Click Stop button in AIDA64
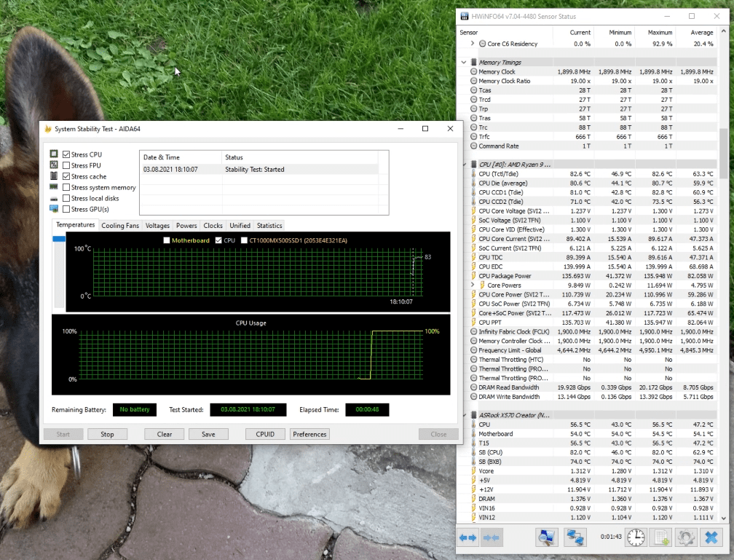The height and width of the screenshot is (560, 734). 107,434
